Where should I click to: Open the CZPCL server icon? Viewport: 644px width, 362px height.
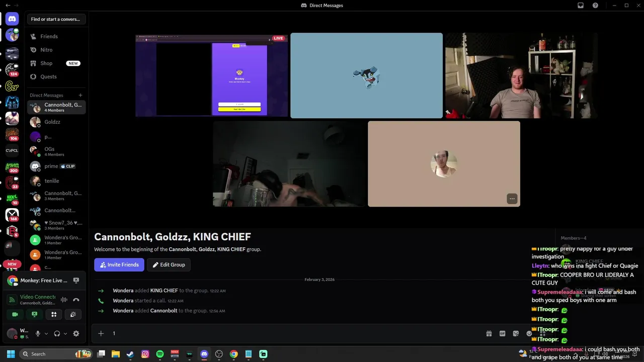[12, 150]
